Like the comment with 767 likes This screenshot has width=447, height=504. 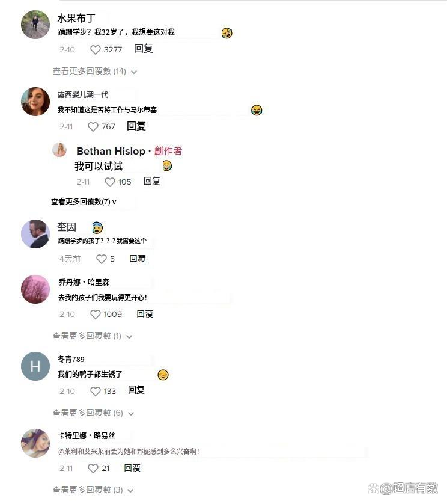(93, 127)
